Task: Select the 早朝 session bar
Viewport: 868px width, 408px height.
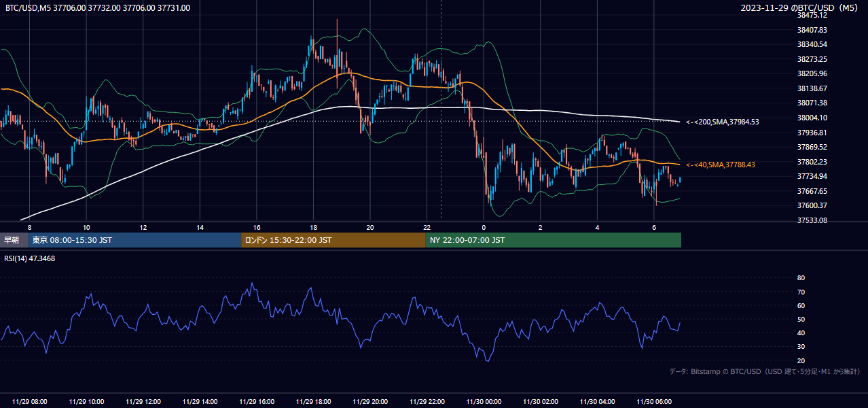Action: pos(14,240)
